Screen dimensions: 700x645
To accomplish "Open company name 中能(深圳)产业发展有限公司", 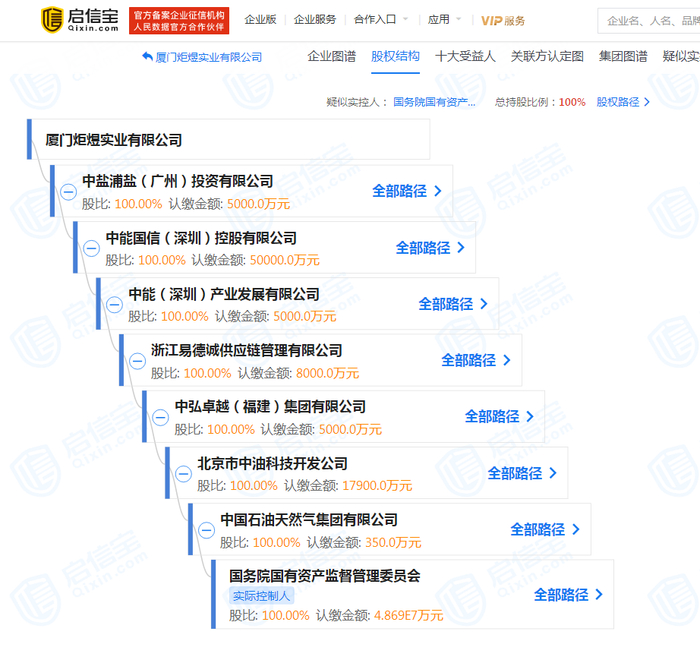I will (x=224, y=294).
